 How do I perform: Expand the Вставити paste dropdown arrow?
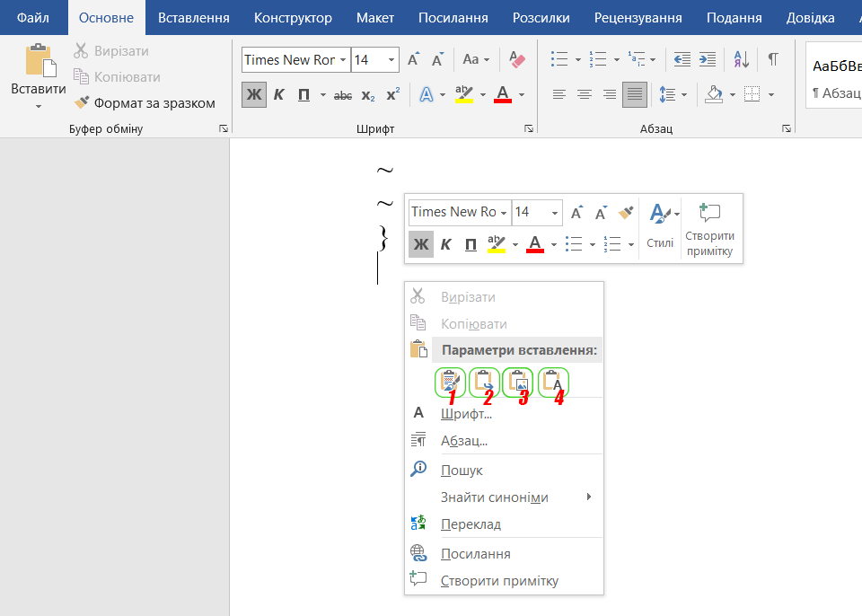point(39,106)
